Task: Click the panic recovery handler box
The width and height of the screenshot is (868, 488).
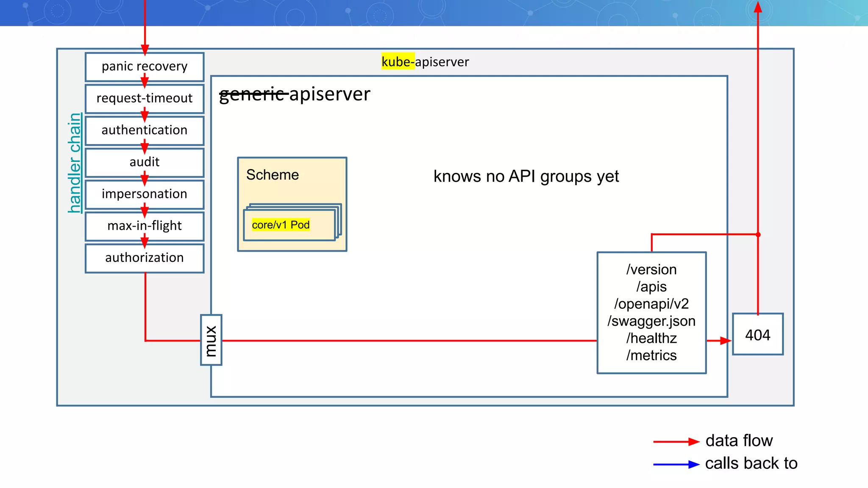Action: pyautogui.click(x=145, y=67)
